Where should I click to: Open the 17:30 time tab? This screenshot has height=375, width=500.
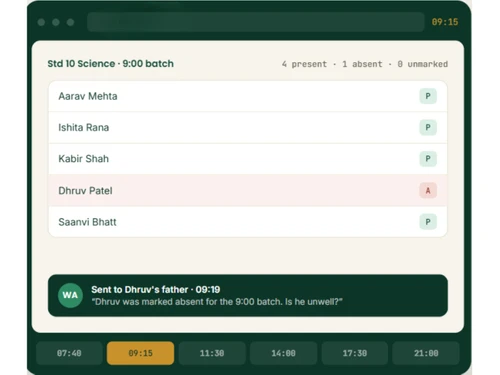point(355,353)
